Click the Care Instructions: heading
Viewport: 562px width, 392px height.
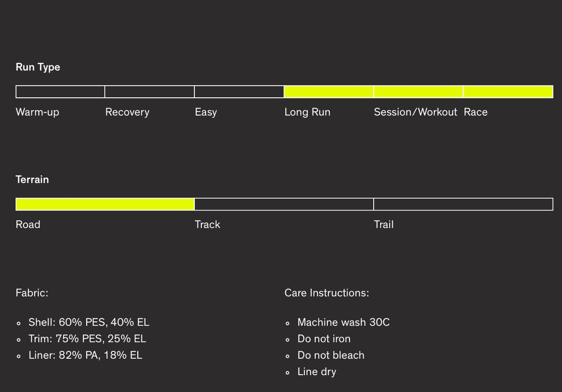click(x=327, y=293)
